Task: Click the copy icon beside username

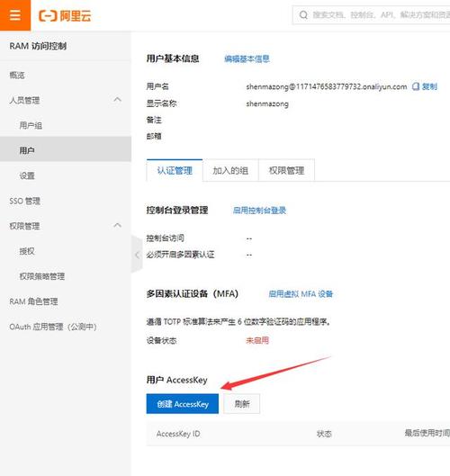Action: tap(416, 86)
